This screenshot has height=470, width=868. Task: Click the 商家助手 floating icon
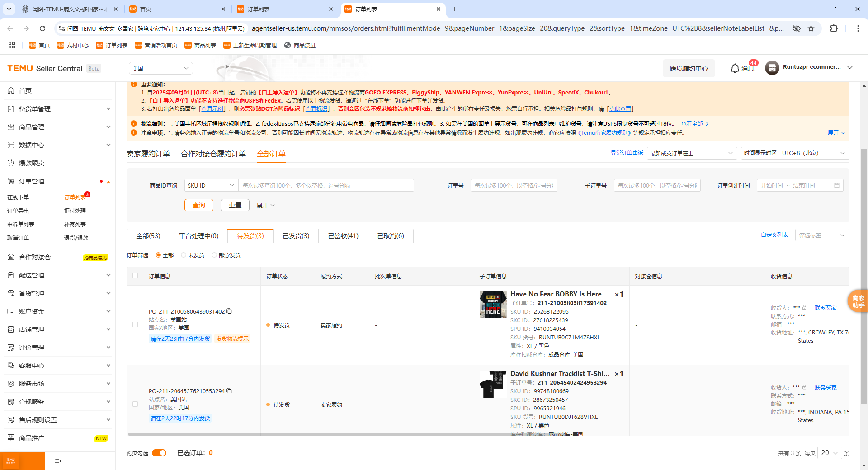click(x=858, y=301)
